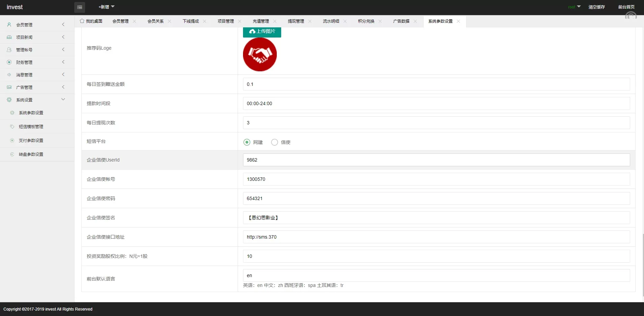The width and height of the screenshot is (644, 316).
Task: Open the +新增 dropdown menu
Action: tap(106, 7)
